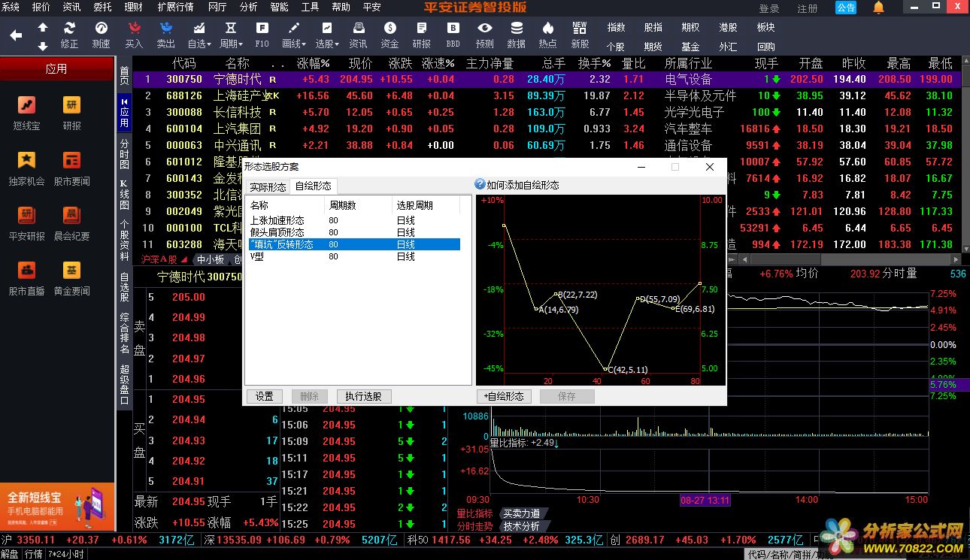970x560 pixels.
Task: Select the 中兴通讯 stock row
Action: pyautogui.click(x=549, y=145)
